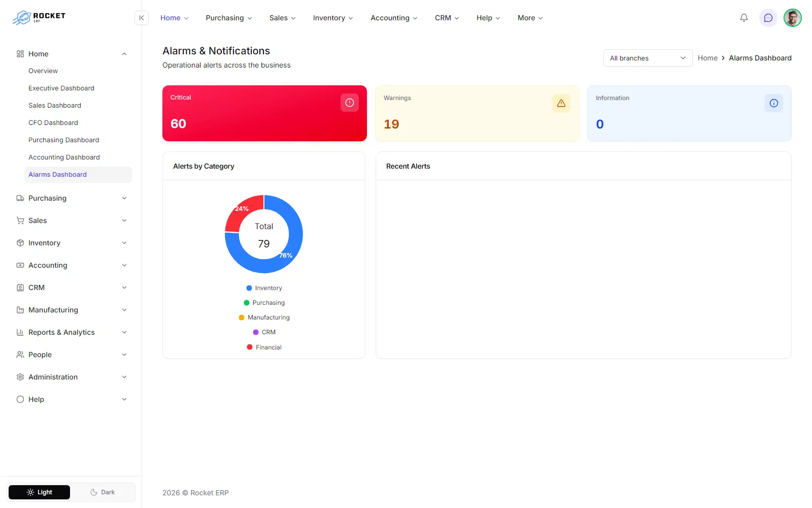Open the chat messages icon

tap(768, 18)
